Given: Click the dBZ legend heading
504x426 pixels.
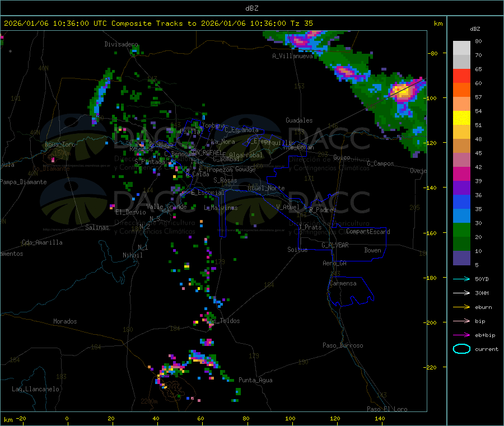Looking at the screenshot, I should (475, 29).
